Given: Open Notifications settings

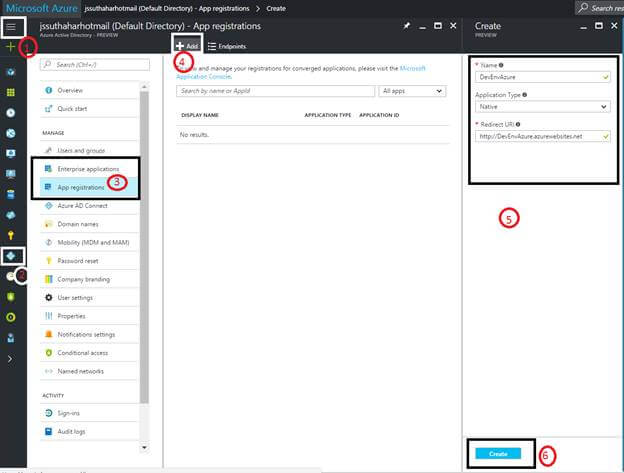Looking at the screenshot, I should coord(89,334).
